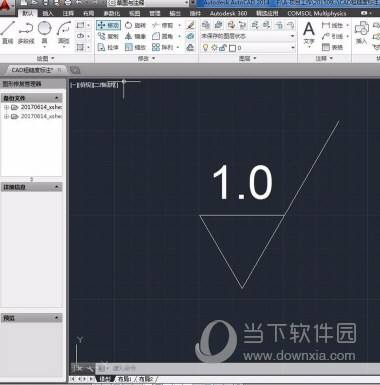Select the Polyline (多段线) tool

26,33
